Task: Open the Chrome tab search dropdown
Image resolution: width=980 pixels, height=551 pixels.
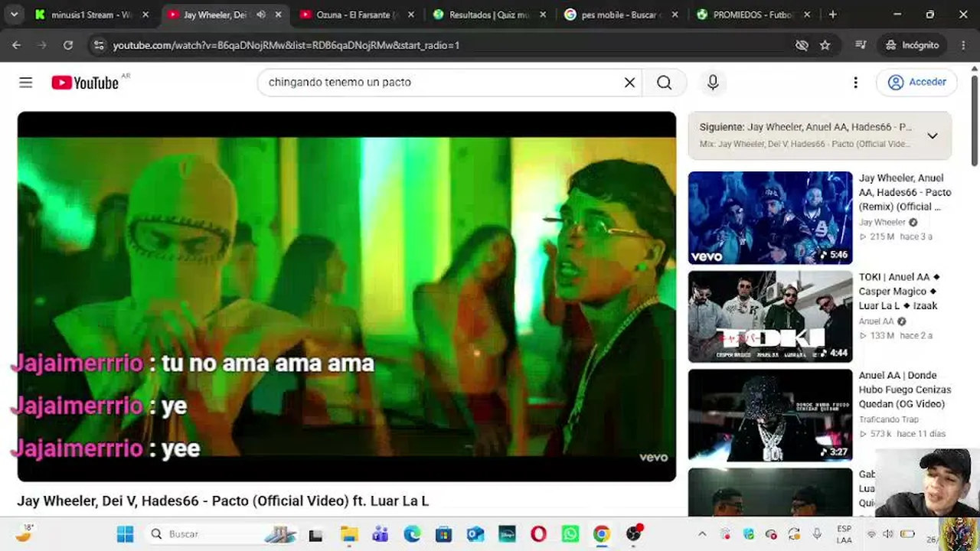Action: tap(15, 15)
